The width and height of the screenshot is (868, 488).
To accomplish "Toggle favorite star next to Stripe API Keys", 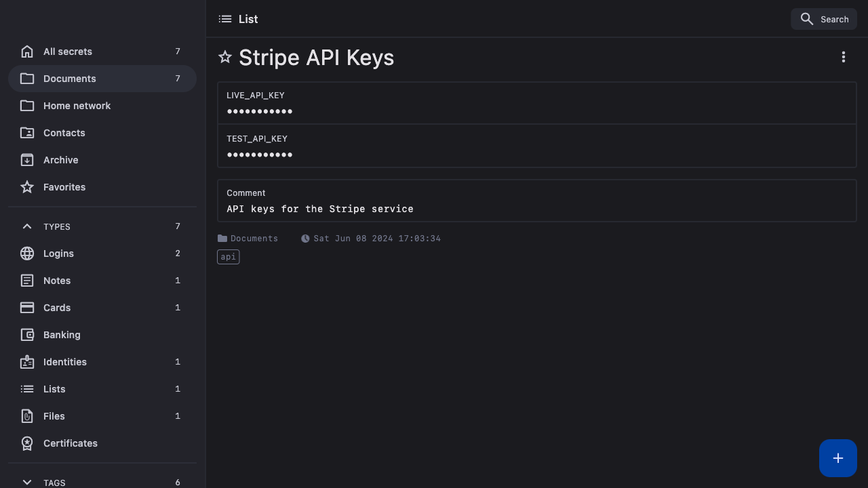I will coord(225,58).
